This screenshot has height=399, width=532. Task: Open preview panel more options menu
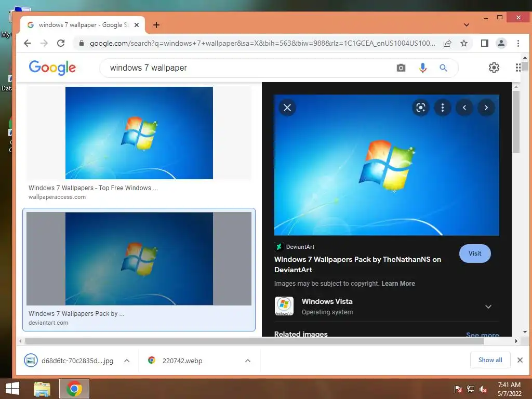(x=443, y=108)
